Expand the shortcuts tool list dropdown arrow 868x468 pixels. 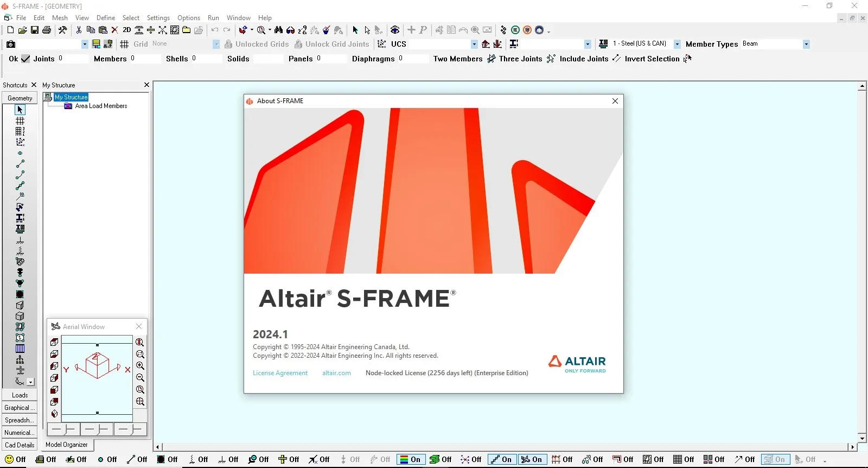[30, 382]
